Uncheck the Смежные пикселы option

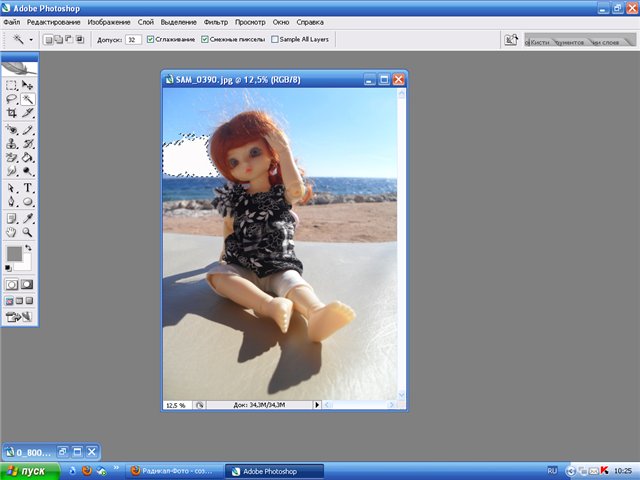205,40
